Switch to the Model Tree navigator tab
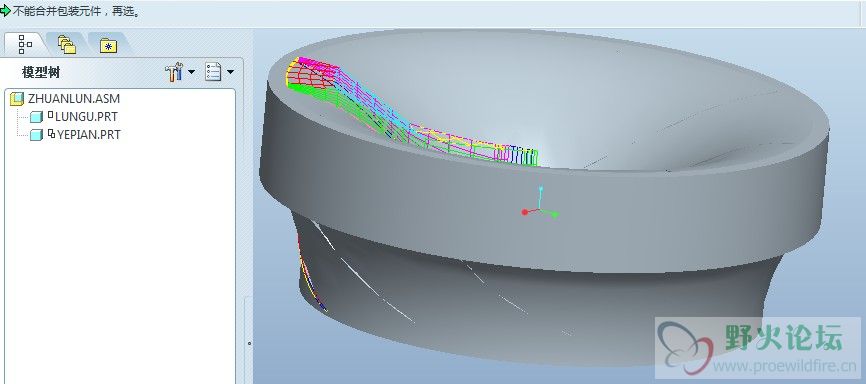The image size is (866, 384). (25, 44)
